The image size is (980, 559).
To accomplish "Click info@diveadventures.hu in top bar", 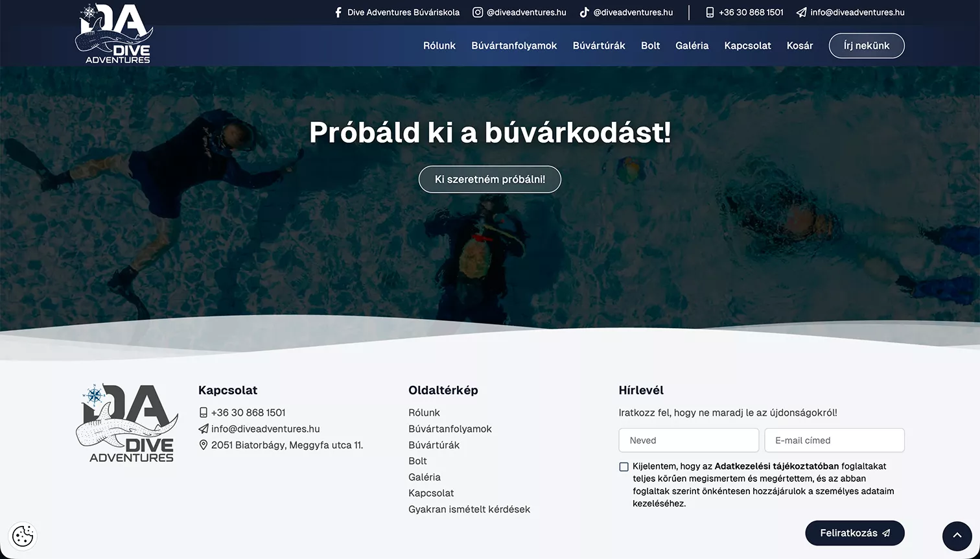I will 857,12.
